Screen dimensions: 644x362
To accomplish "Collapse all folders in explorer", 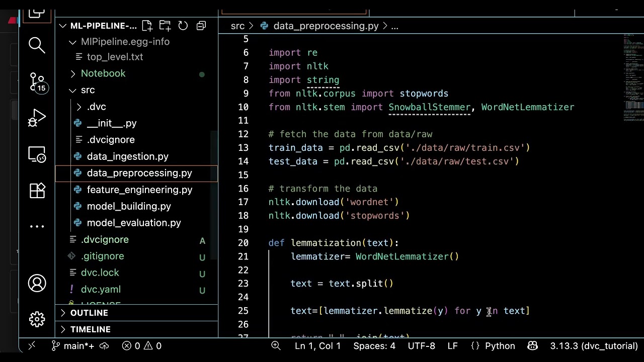I will (x=201, y=26).
